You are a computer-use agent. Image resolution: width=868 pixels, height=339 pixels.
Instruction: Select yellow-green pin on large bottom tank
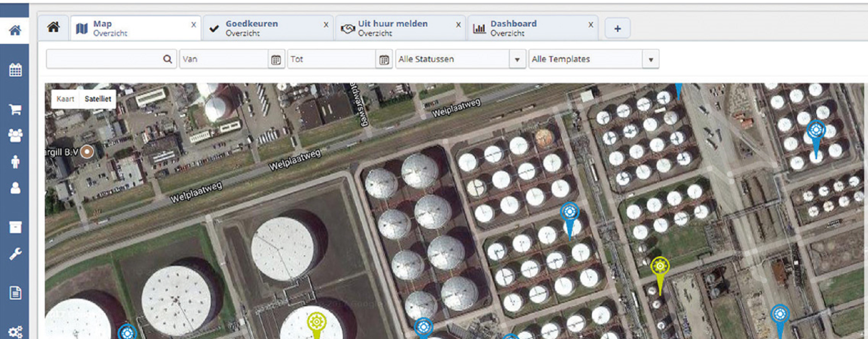point(317,325)
